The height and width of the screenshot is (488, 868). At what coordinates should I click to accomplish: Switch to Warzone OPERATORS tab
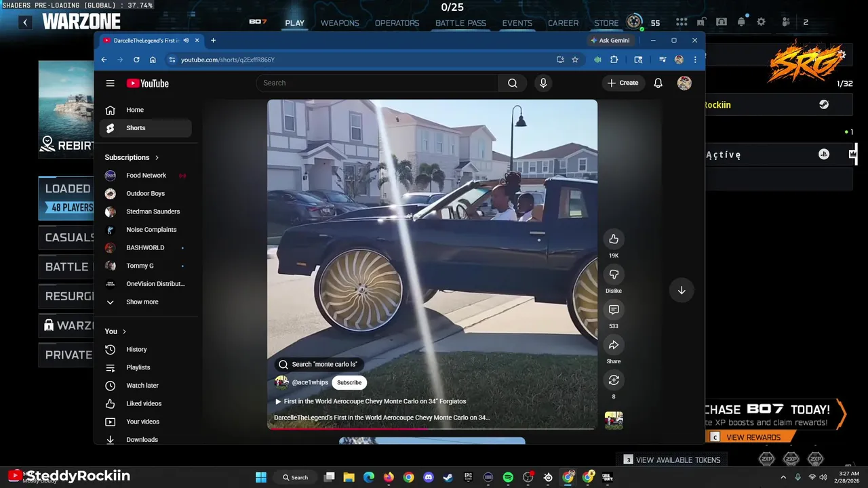[397, 23]
